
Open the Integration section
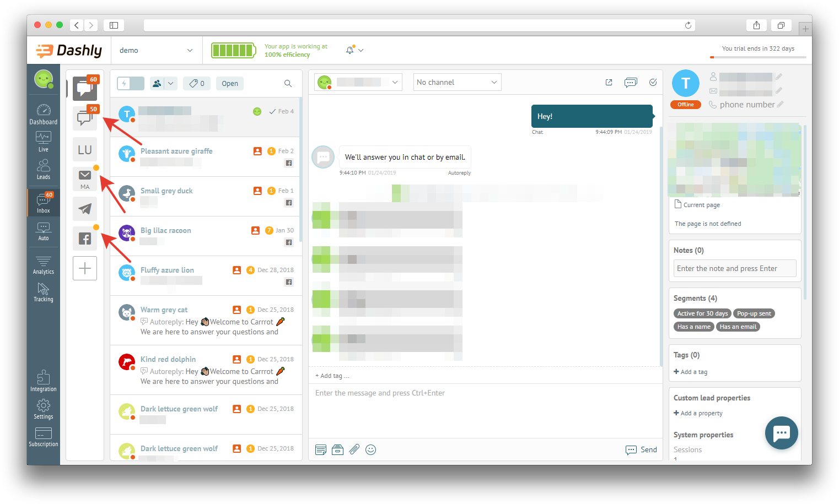[x=44, y=381]
